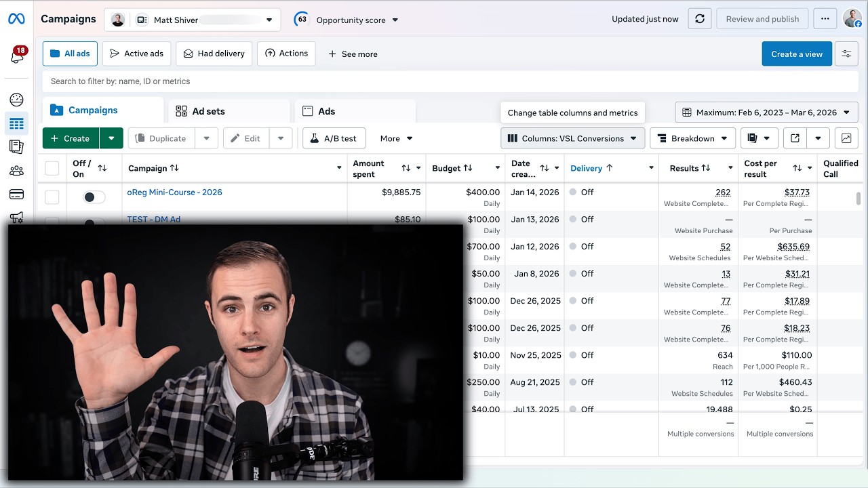Open Matt Shiver account dropdown
Viewport: 868px width, 488px height.
[192, 20]
